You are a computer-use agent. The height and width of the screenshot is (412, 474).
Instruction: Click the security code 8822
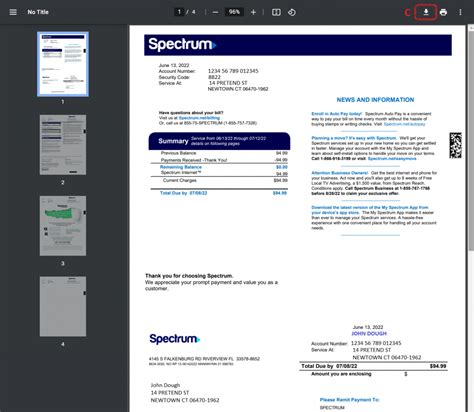pyautogui.click(x=214, y=77)
